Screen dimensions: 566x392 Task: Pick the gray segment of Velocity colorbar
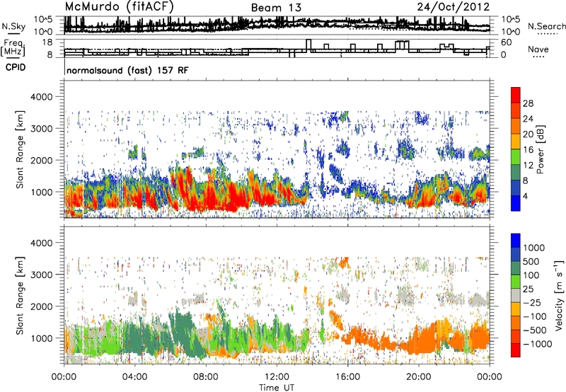pos(516,295)
